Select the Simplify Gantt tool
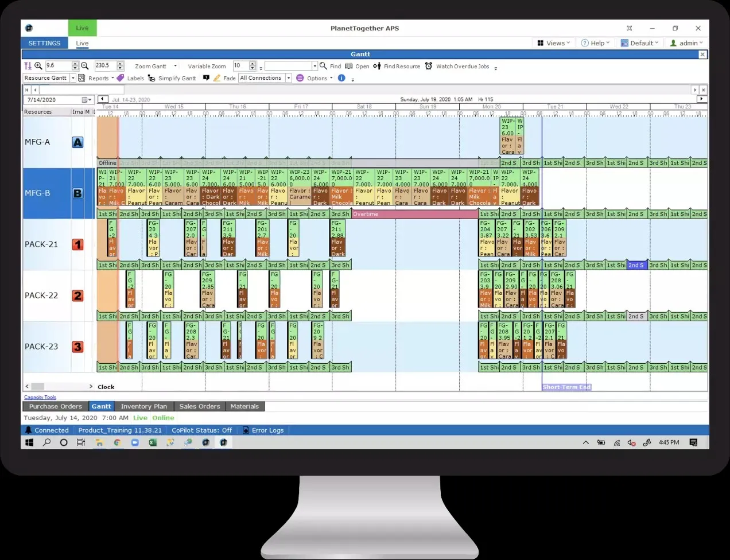 [x=172, y=78]
